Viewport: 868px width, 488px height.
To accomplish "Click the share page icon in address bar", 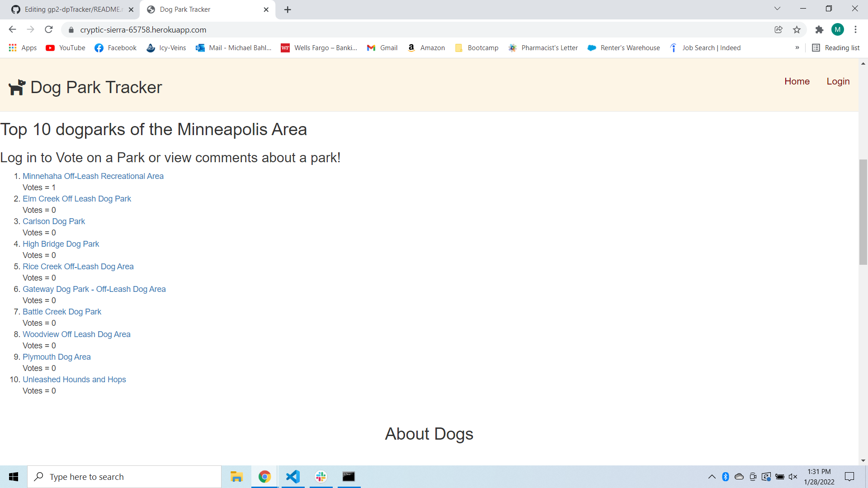I will [778, 30].
